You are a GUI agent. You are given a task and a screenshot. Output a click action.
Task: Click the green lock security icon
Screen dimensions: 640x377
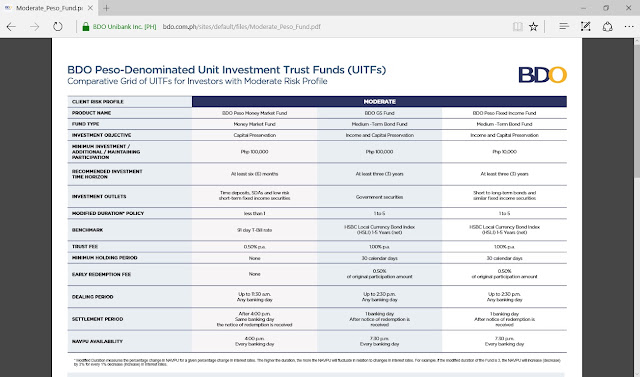86,27
